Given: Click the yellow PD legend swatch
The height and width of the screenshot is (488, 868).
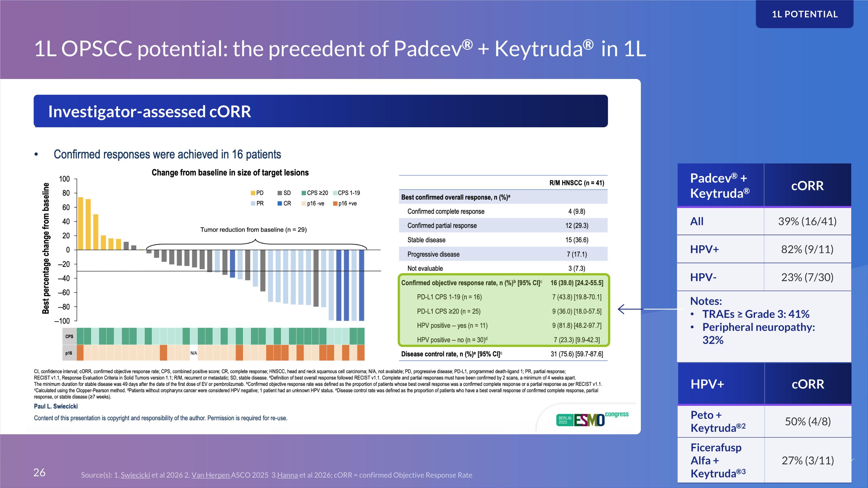Looking at the screenshot, I should pyautogui.click(x=253, y=193).
